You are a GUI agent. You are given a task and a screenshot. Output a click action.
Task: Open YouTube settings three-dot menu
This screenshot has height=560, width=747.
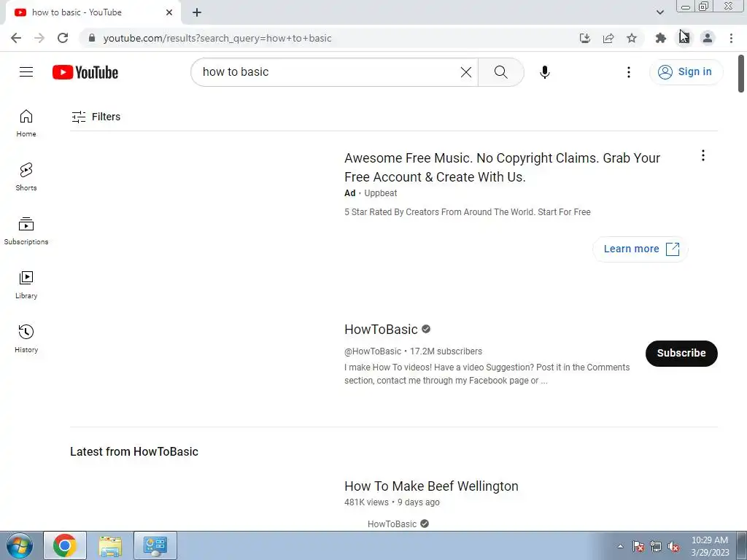pos(628,72)
